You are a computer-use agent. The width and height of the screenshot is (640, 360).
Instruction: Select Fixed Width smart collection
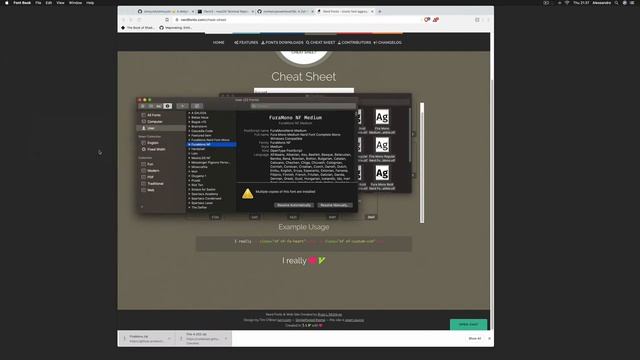tap(156, 149)
